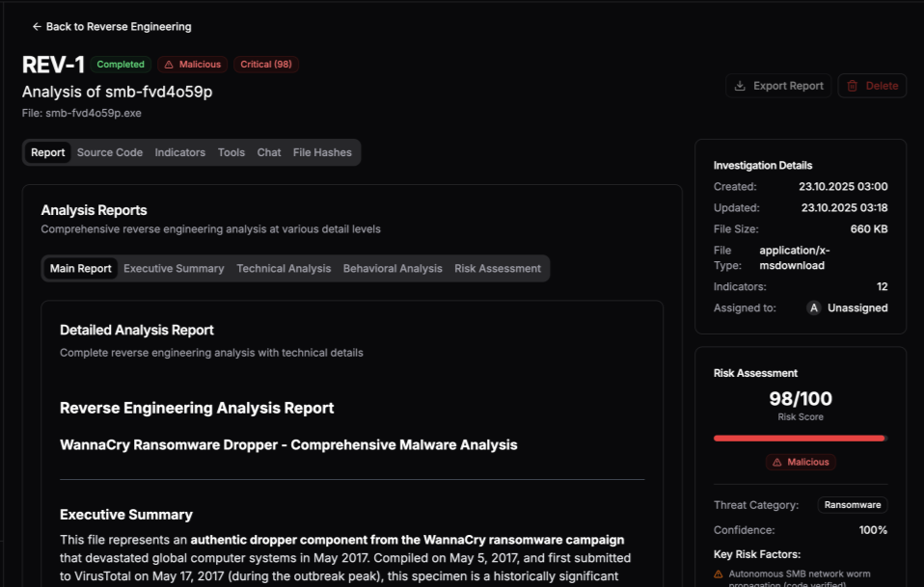Click the Indicators count '12'
The height and width of the screenshot is (587, 924).
click(883, 286)
